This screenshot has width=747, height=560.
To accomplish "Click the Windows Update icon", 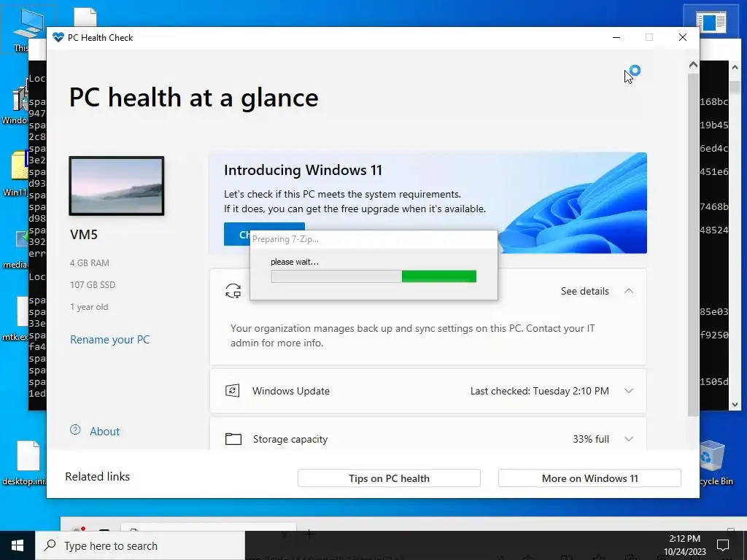I will [x=232, y=391].
